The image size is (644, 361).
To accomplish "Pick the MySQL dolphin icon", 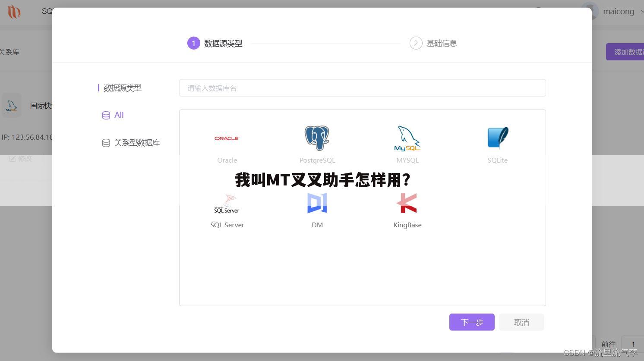I will 407,138.
